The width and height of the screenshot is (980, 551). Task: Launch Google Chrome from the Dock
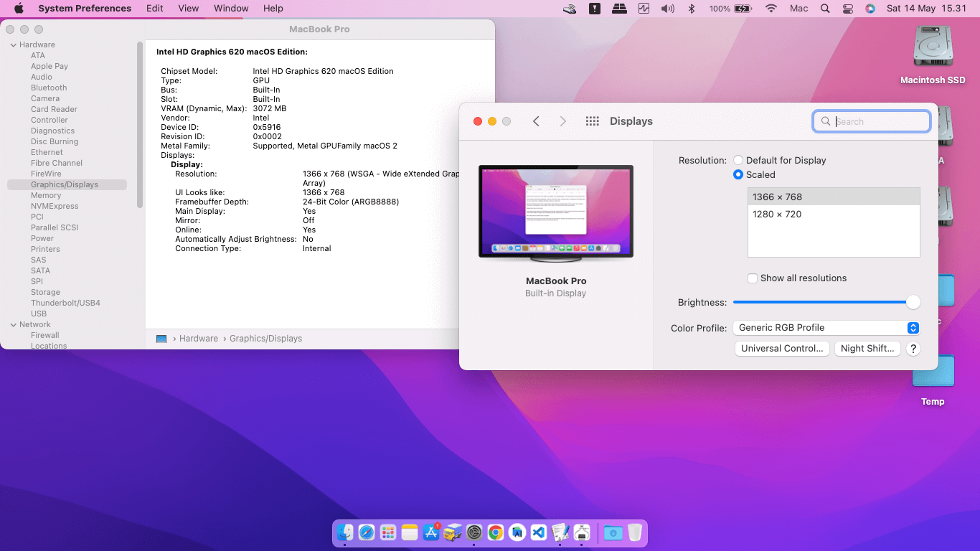point(496,532)
